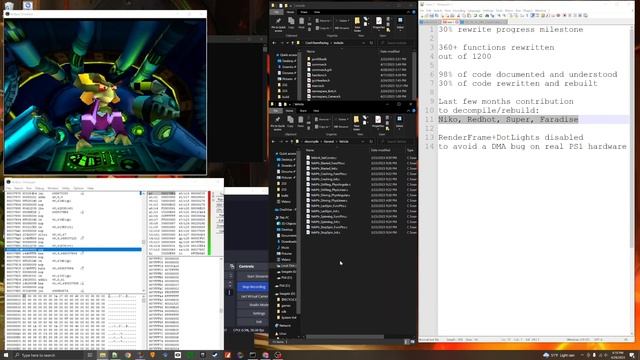Click the Vehicle Explorer horizontal scrollbar
This screenshot has height=360, width=640.
[x=345, y=337]
